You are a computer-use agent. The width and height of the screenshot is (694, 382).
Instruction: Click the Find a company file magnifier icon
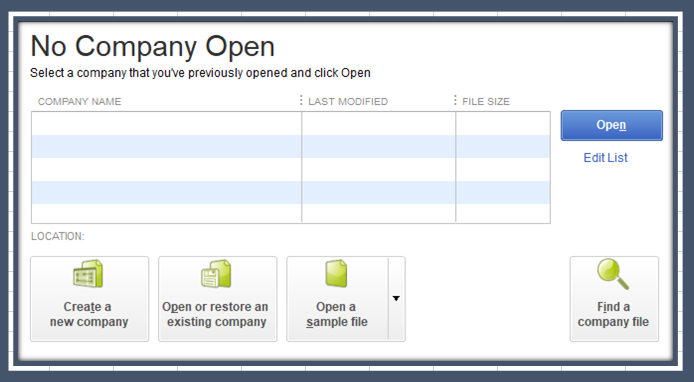(x=613, y=274)
